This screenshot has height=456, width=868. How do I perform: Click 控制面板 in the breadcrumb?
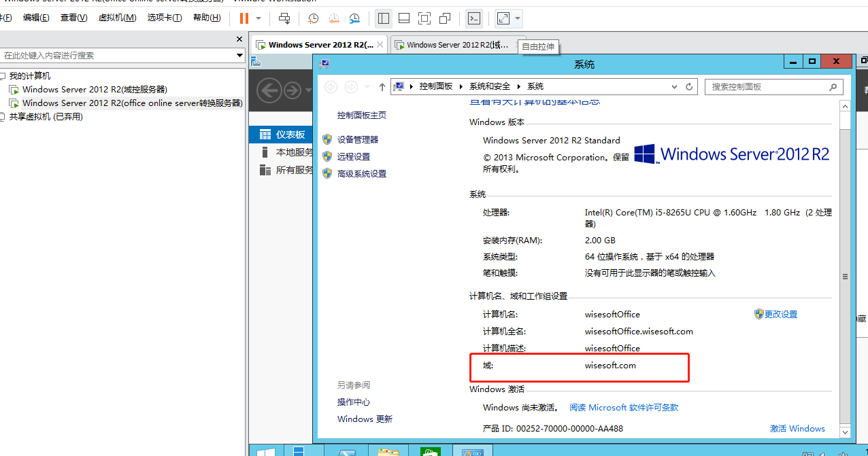[x=436, y=86]
